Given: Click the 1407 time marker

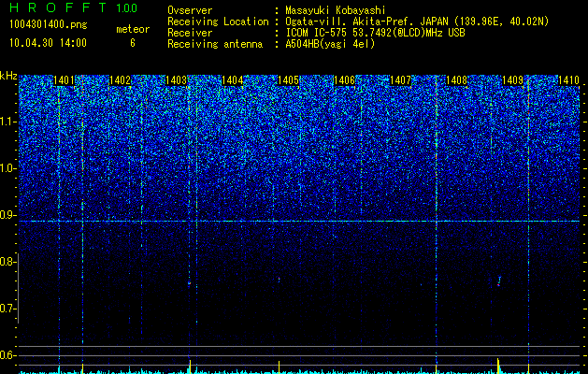Looking at the screenshot, I should coord(400,80).
